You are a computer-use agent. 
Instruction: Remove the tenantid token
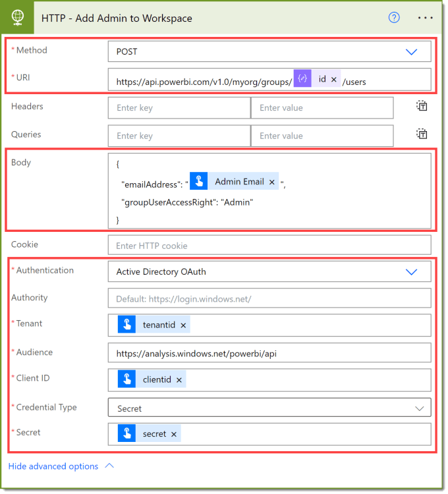pos(183,325)
